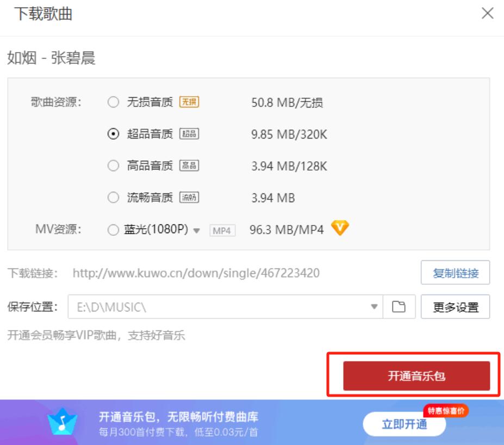Click the 下载链接 label
504x445 pixels.
pos(33,273)
